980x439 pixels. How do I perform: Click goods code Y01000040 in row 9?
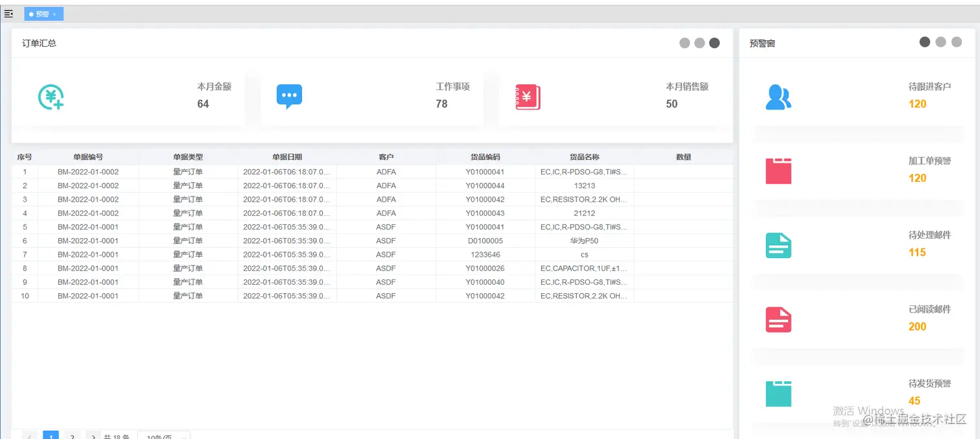(x=485, y=282)
